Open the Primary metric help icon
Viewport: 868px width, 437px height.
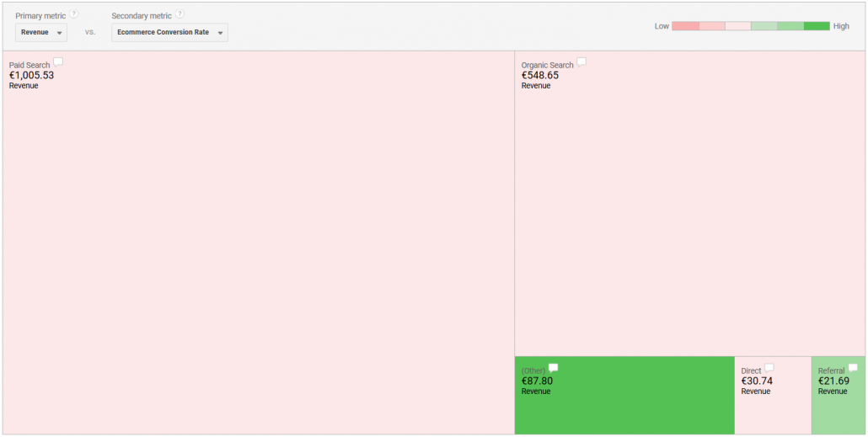point(73,13)
